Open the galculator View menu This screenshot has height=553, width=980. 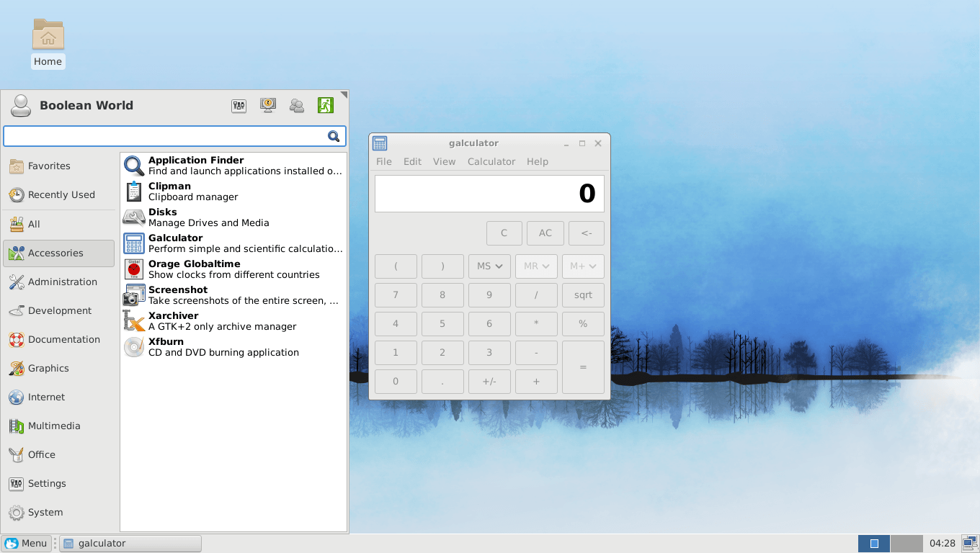coord(444,162)
